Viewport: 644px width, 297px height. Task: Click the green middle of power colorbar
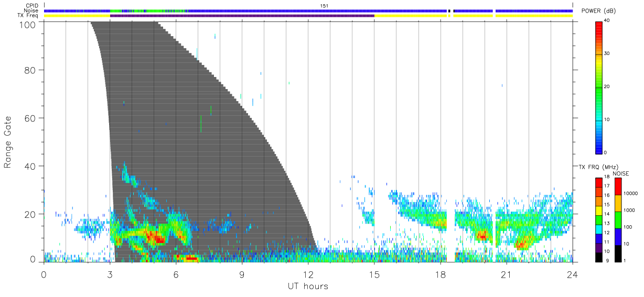click(x=598, y=87)
